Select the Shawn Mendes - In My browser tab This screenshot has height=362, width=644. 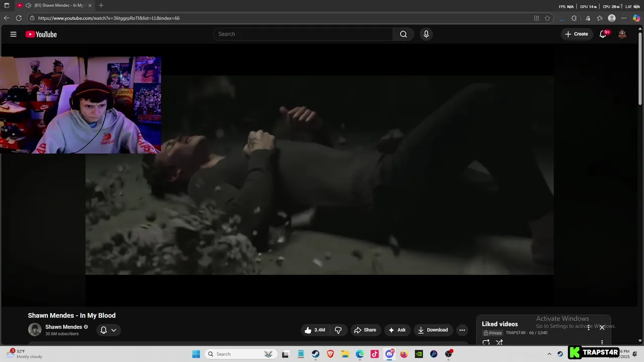click(54, 6)
